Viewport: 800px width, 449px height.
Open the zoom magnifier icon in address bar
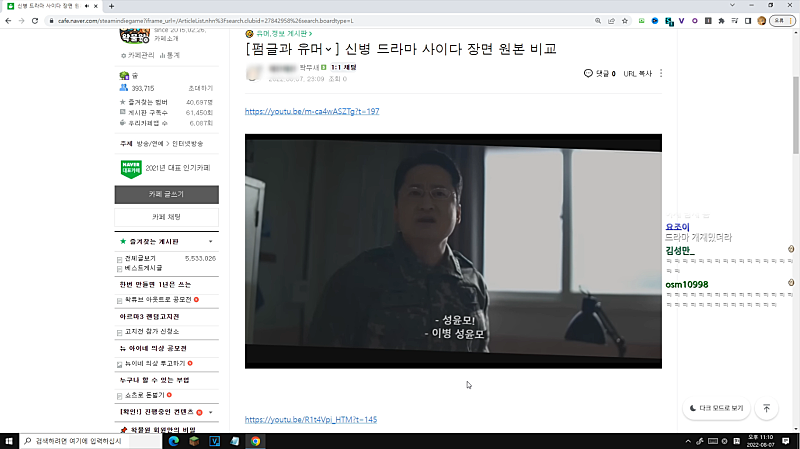(597, 21)
